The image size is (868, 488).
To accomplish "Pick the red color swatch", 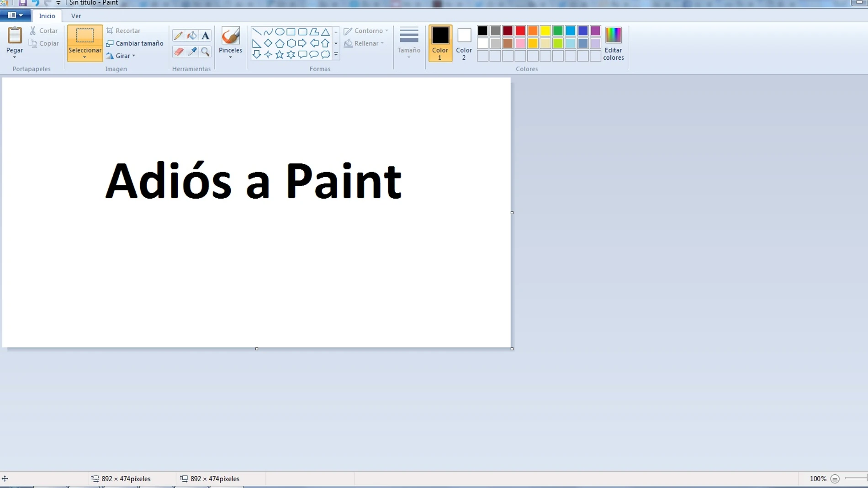I will (x=520, y=31).
